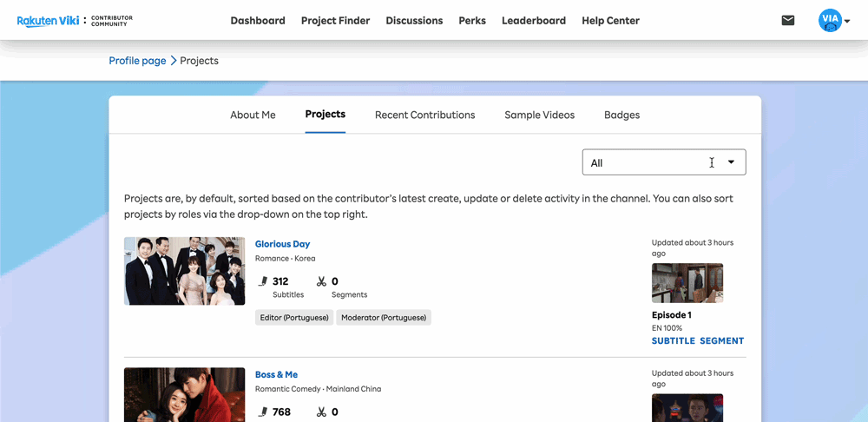868x422 pixels.
Task: Click the Profile page breadcrumb link
Action: click(x=137, y=61)
